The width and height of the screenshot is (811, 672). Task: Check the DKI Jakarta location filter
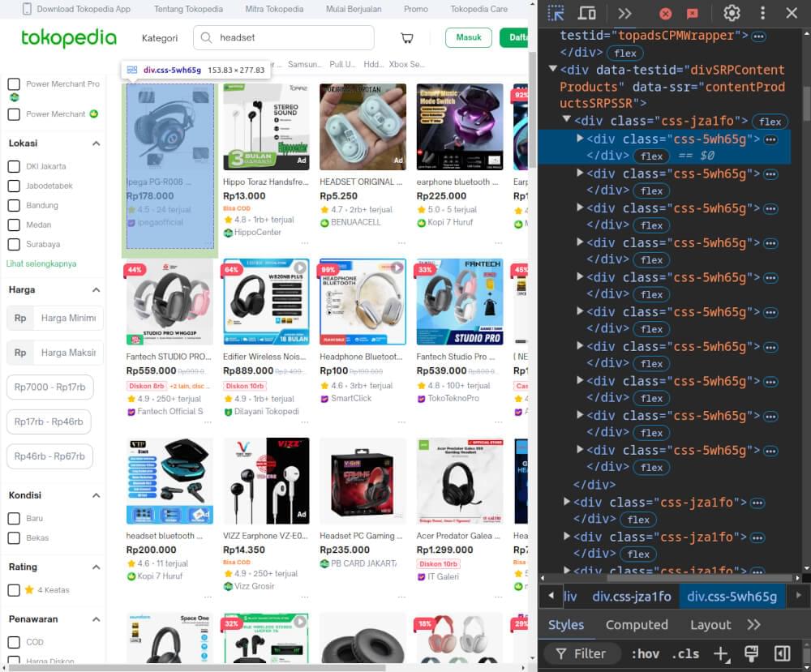(14, 165)
